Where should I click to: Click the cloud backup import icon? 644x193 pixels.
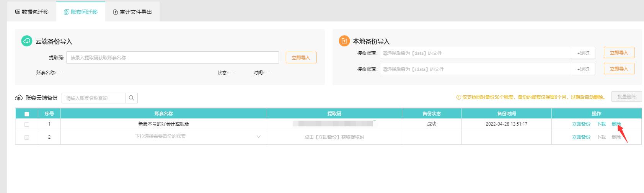coord(26,41)
